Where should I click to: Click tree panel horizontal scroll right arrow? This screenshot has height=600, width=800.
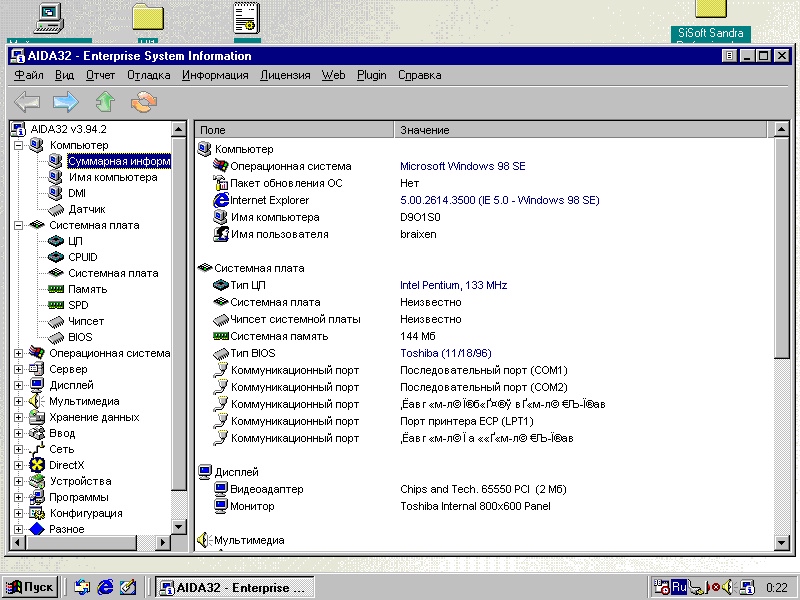point(163,542)
